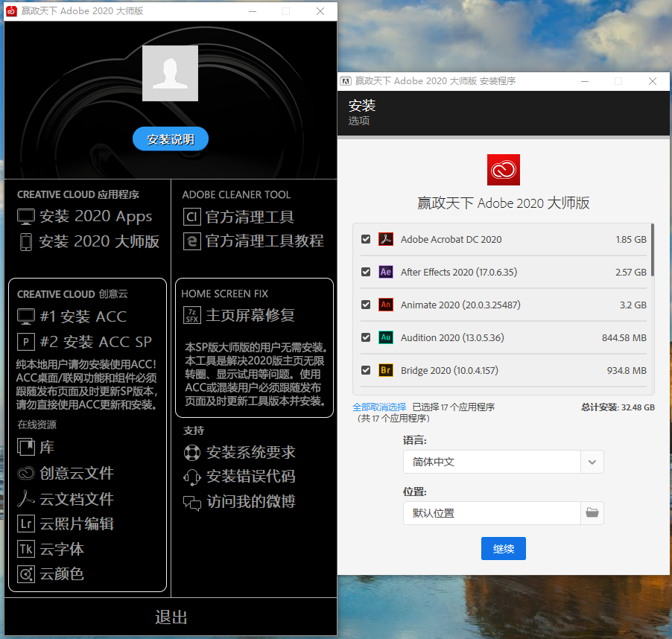Click the app list vertical scrollbar
The image size is (672, 639).
click(x=653, y=249)
